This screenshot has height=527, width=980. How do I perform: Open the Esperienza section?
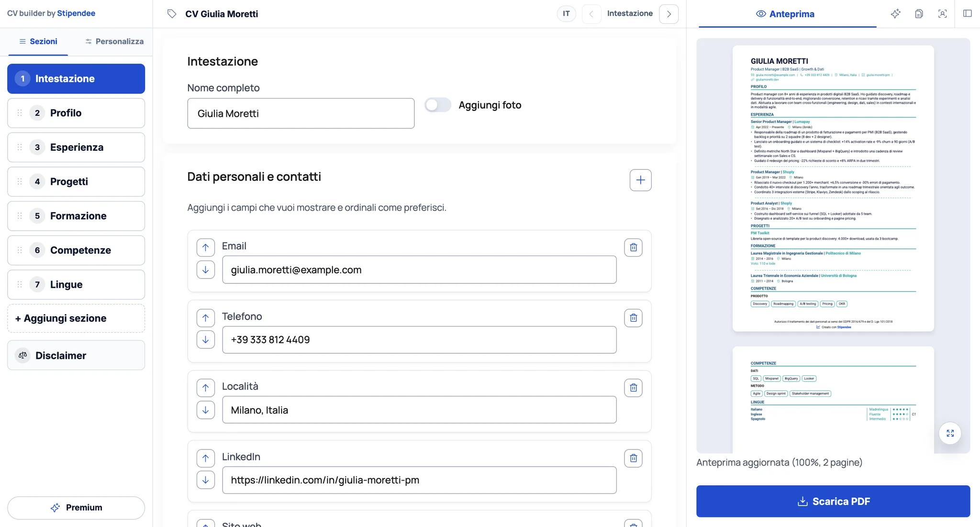pos(76,147)
